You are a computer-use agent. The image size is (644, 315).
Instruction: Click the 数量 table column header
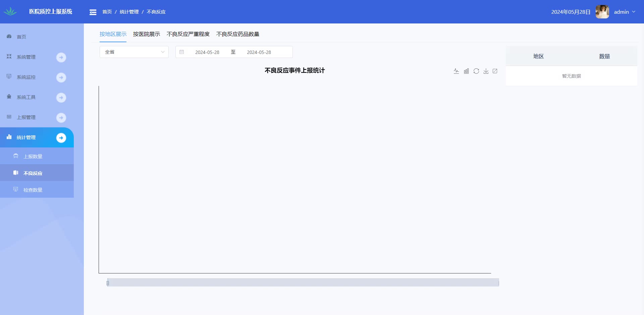pos(604,56)
